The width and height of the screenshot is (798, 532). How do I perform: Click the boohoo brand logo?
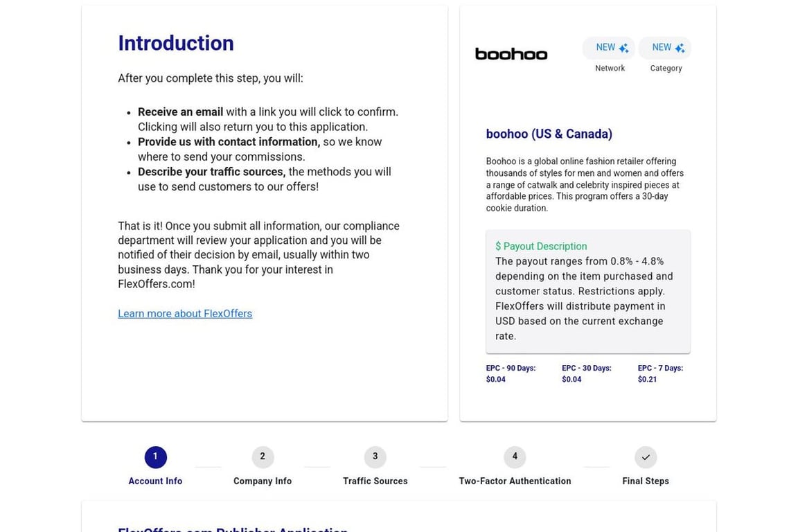pyautogui.click(x=511, y=54)
